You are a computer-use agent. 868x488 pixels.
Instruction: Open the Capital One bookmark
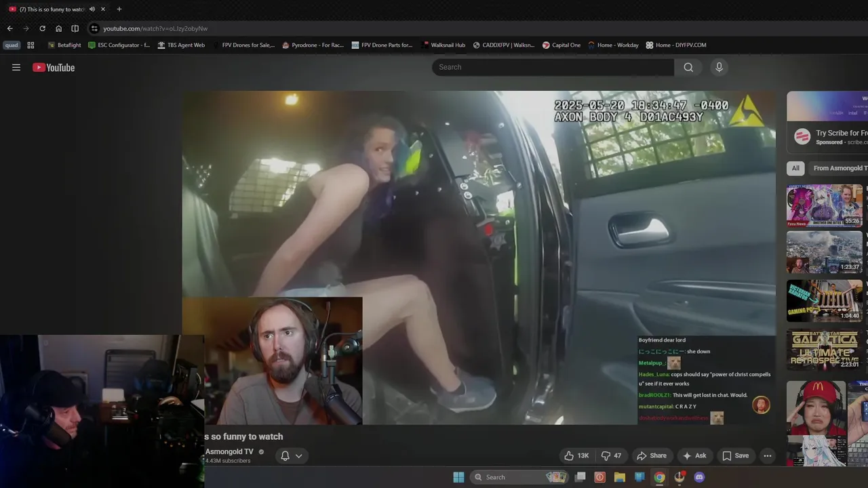tap(561, 45)
